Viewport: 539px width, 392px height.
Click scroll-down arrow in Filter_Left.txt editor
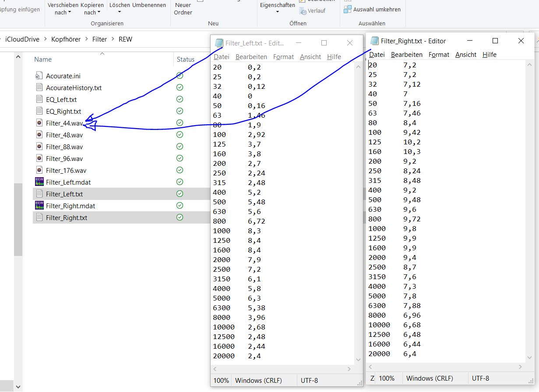pos(359,360)
